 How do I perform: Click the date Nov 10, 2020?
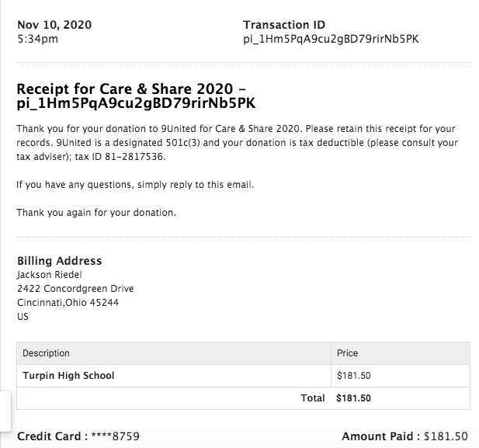pos(54,25)
